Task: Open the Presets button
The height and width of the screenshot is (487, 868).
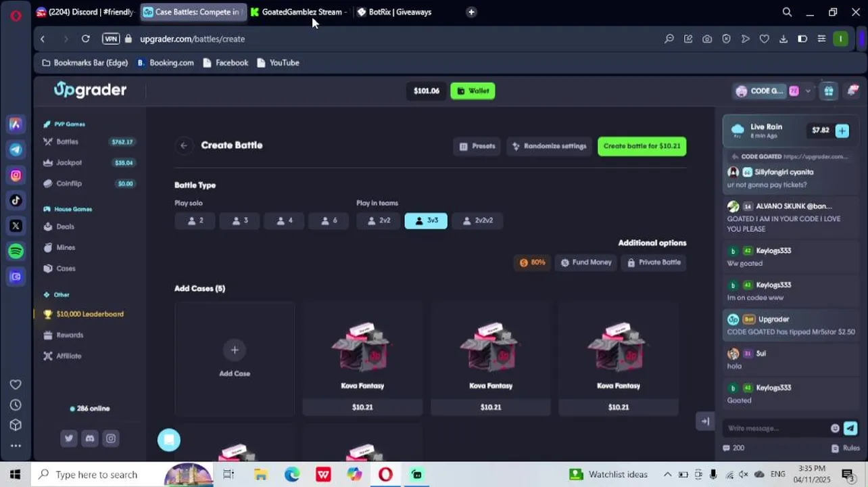Action: [477, 146]
